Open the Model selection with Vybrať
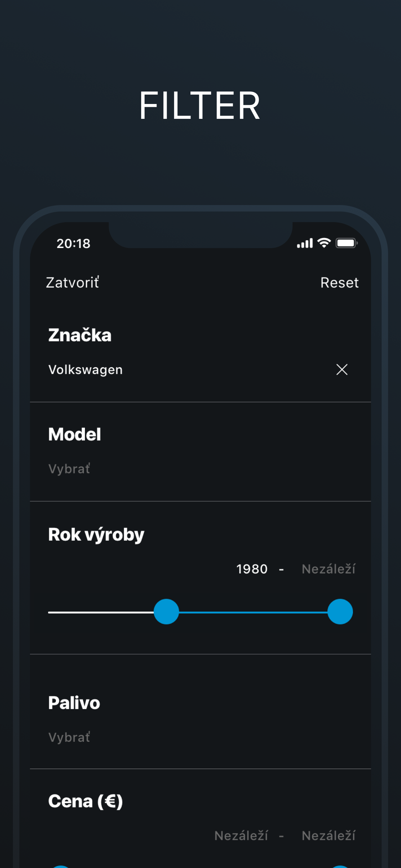The width and height of the screenshot is (401, 868). point(69,469)
